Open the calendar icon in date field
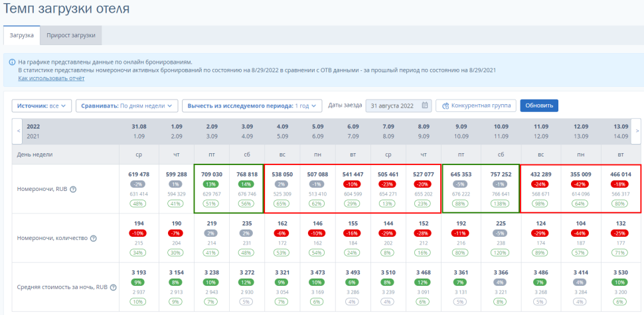 click(x=425, y=105)
